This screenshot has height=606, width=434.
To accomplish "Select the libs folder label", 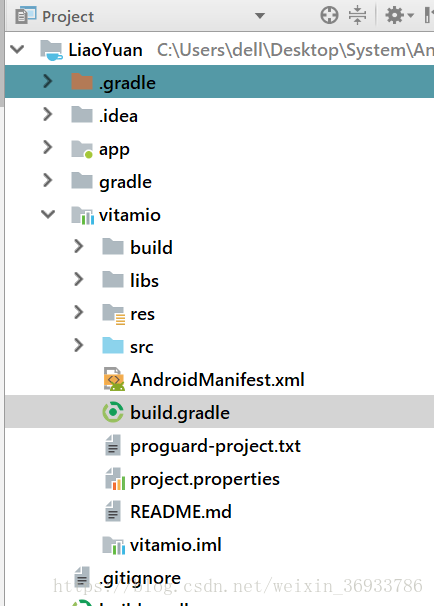I will pos(144,280).
